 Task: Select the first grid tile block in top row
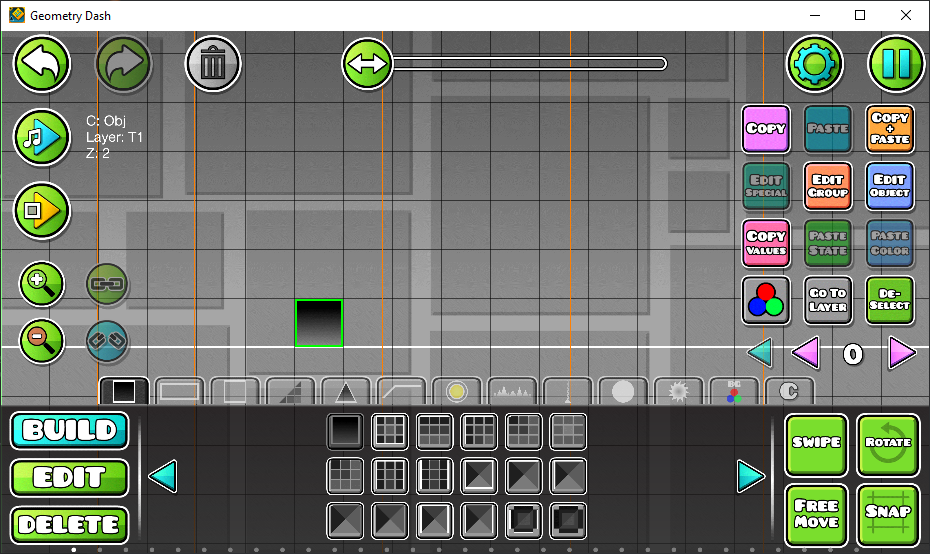(390, 431)
